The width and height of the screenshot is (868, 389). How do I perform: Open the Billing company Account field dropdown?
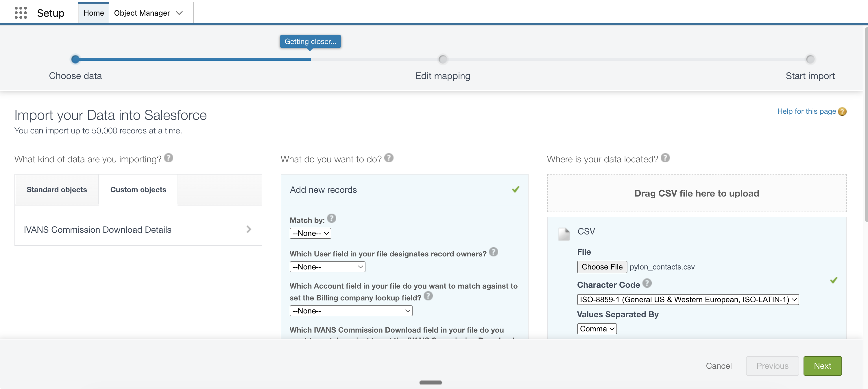(351, 311)
